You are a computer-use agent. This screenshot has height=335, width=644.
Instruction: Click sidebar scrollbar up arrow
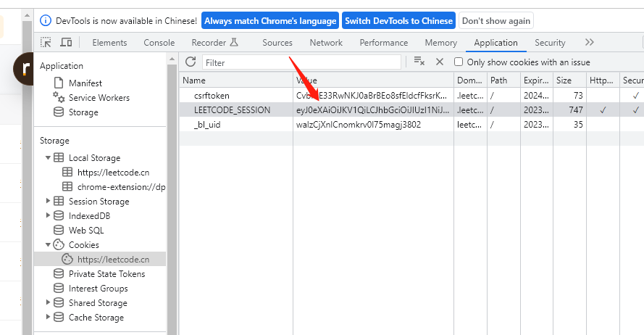(x=172, y=59)
